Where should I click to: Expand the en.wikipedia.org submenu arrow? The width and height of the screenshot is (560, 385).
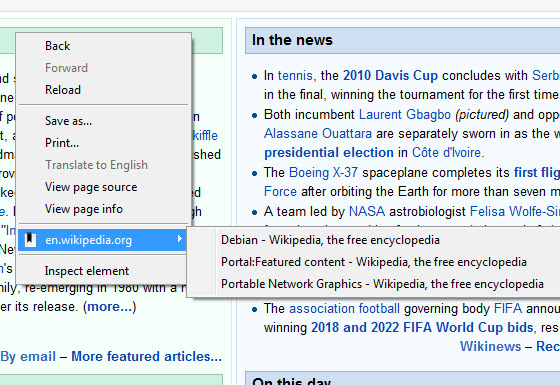tap(180, 239)
